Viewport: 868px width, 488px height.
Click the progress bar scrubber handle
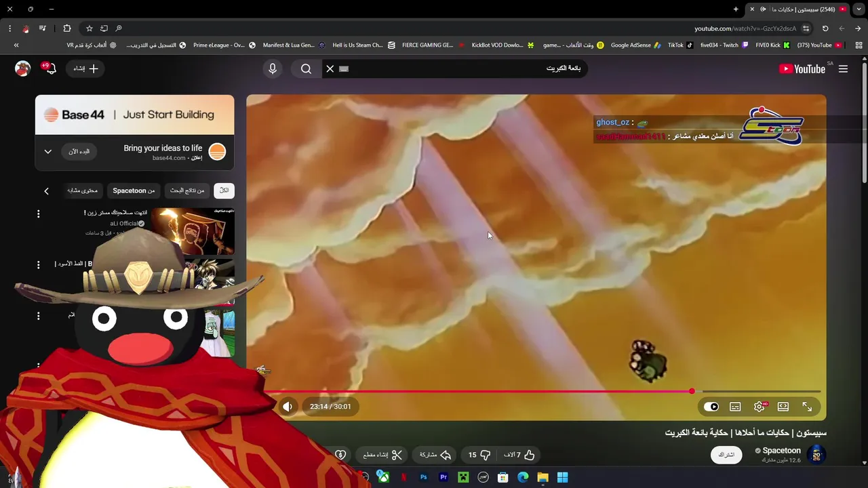tap(692, 391)
